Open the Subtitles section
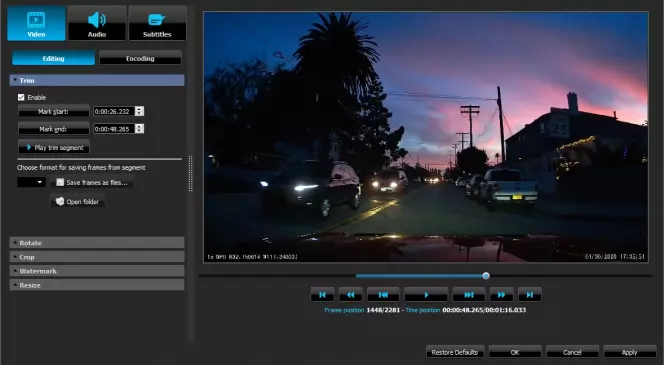 [x=157, y=23]
